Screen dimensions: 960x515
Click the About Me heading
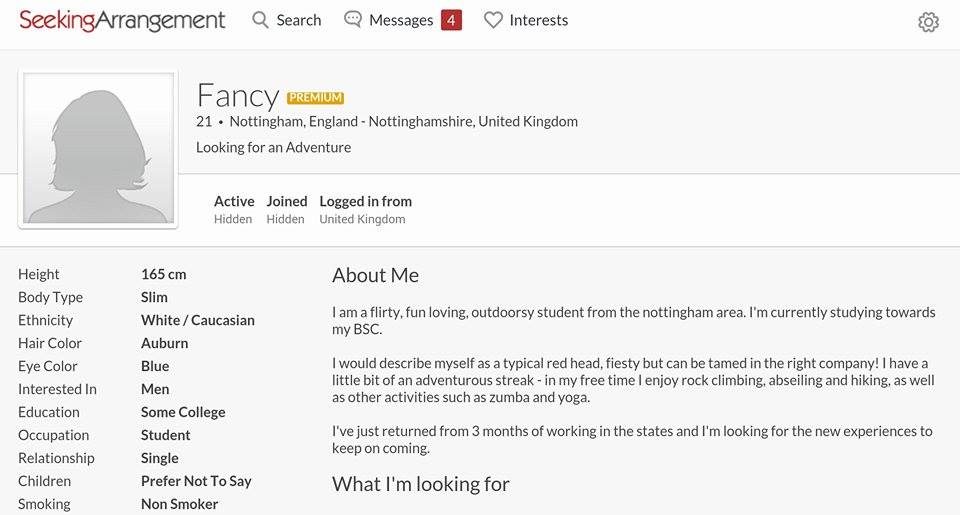tap(375, 275)
